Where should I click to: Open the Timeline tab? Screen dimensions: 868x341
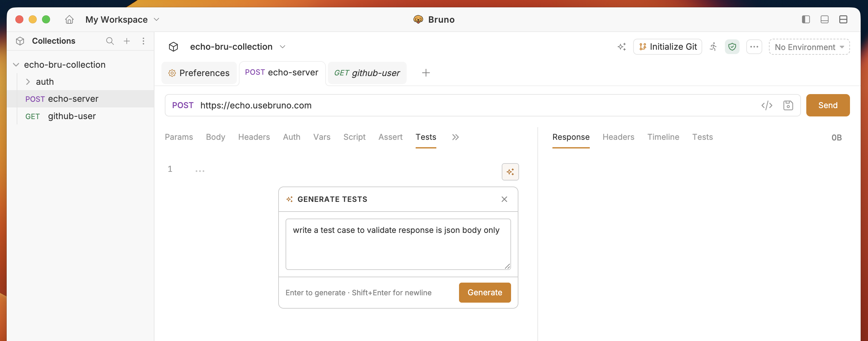point(663,137)
